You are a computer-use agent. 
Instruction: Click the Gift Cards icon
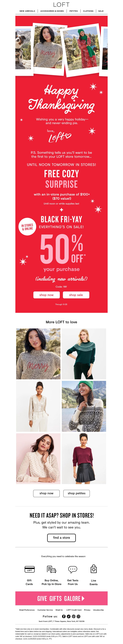[29, 569]
